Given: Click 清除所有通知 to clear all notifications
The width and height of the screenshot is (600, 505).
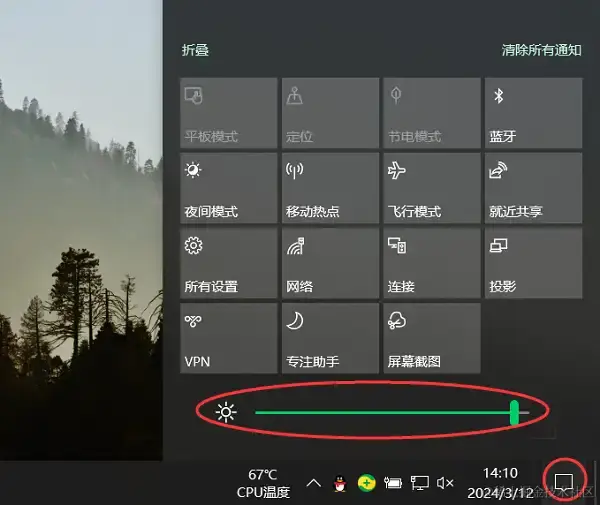Looking at the screenshot, I should pyautogui.click(x=541, y=50).
